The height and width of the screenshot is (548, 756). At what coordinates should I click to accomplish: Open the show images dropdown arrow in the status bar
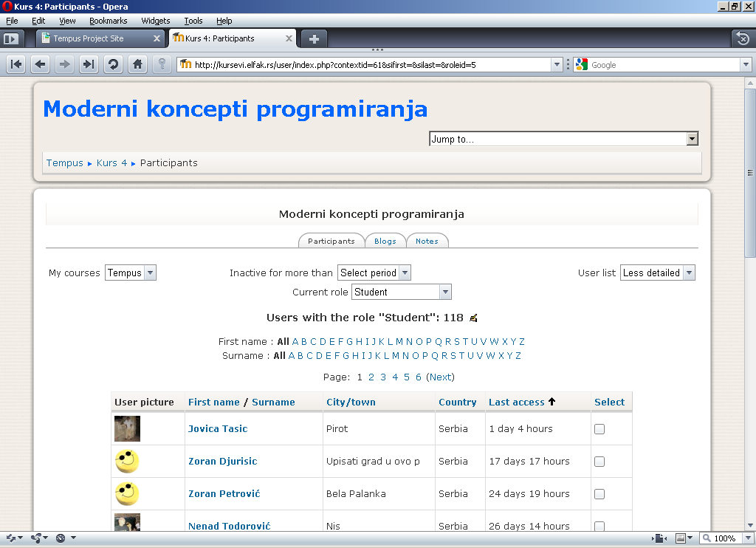[x=690, y=538]
